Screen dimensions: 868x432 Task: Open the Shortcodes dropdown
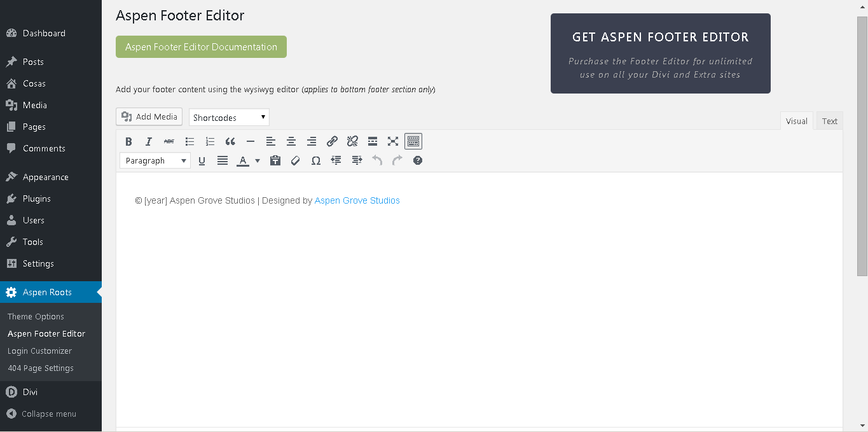[x=229, y=118]
